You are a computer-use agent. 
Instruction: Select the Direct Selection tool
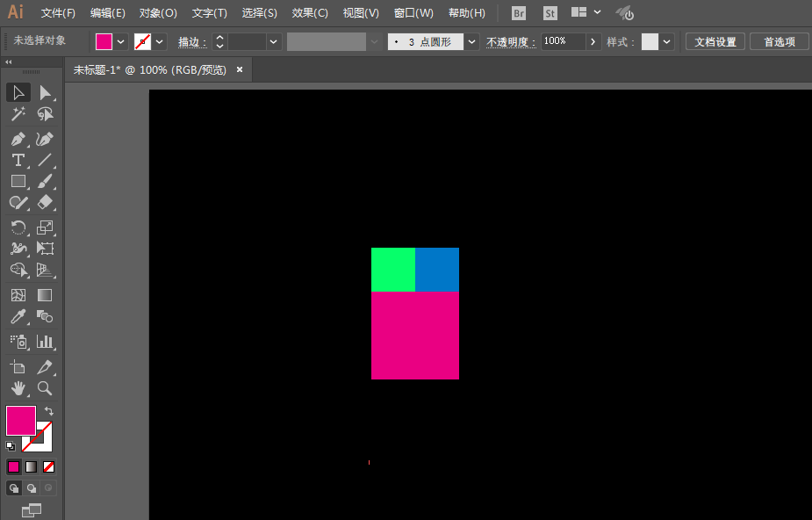click(45, 93)
